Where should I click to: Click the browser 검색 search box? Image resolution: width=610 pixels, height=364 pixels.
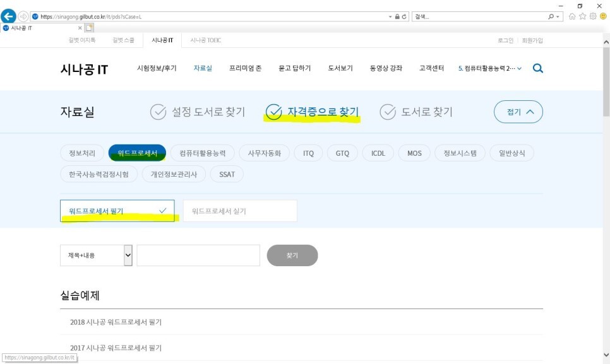click(481, 16)
